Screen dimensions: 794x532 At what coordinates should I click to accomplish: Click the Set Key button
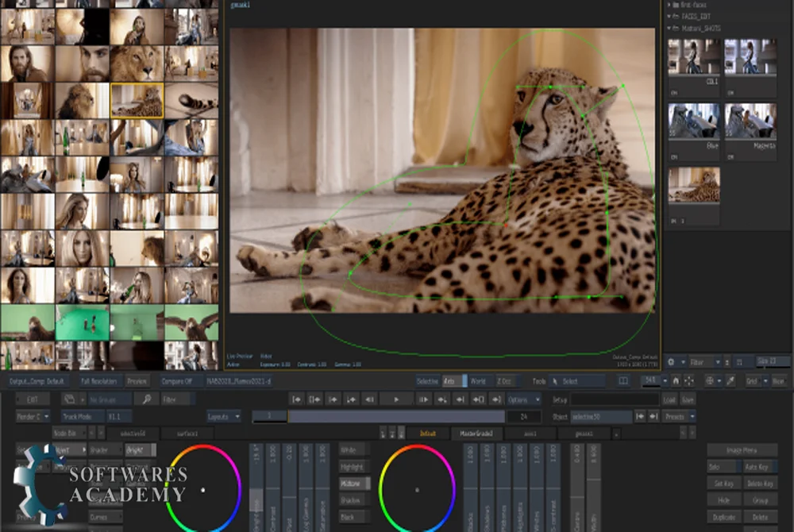pyautogui.click(x=723, y=484)
